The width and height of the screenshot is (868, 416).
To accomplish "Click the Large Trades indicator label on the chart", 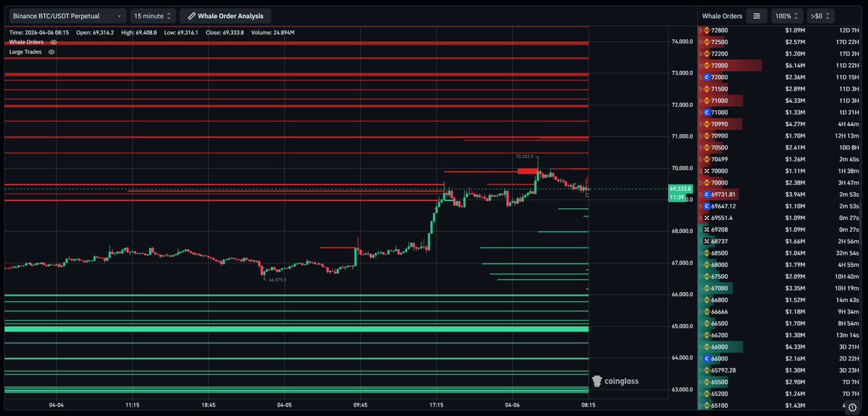I will click(x=27, y=52).
